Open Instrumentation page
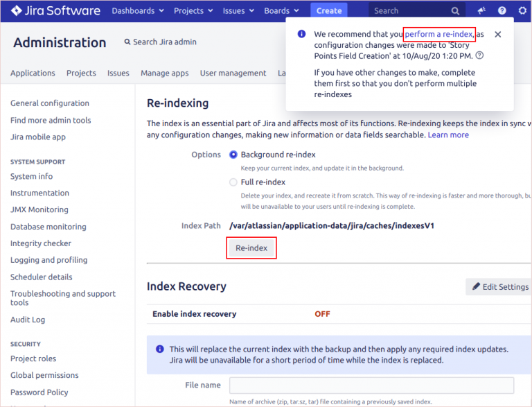Viewport: 532px width, 407px height. point(39,193)
